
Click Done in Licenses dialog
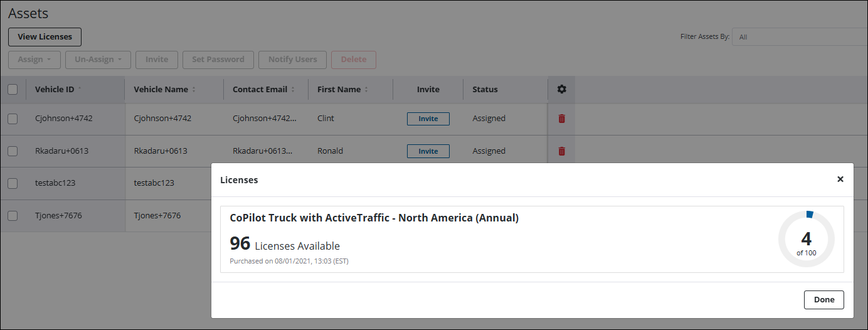(823, 300)
